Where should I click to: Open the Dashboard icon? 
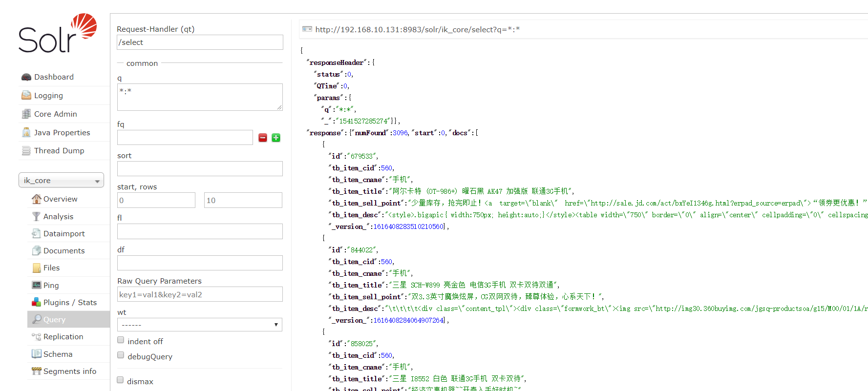pyautogui.click(x=26, y=77)
